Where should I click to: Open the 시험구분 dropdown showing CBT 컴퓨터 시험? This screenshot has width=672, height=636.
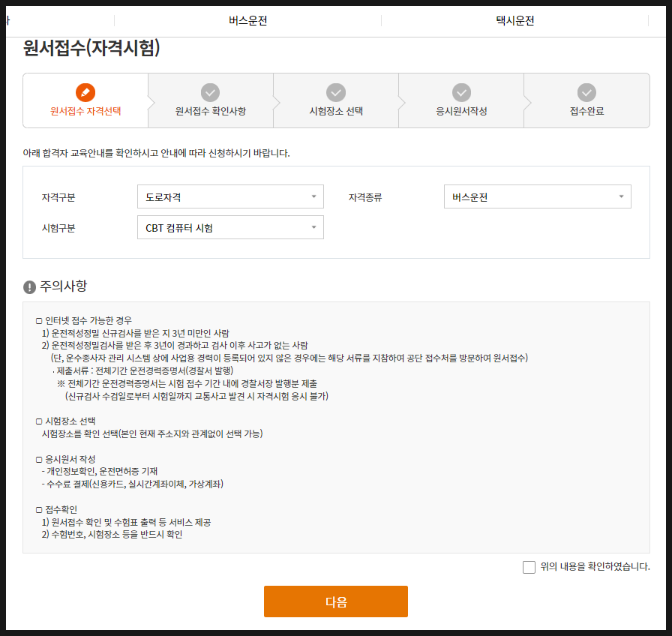coord(230,227)
